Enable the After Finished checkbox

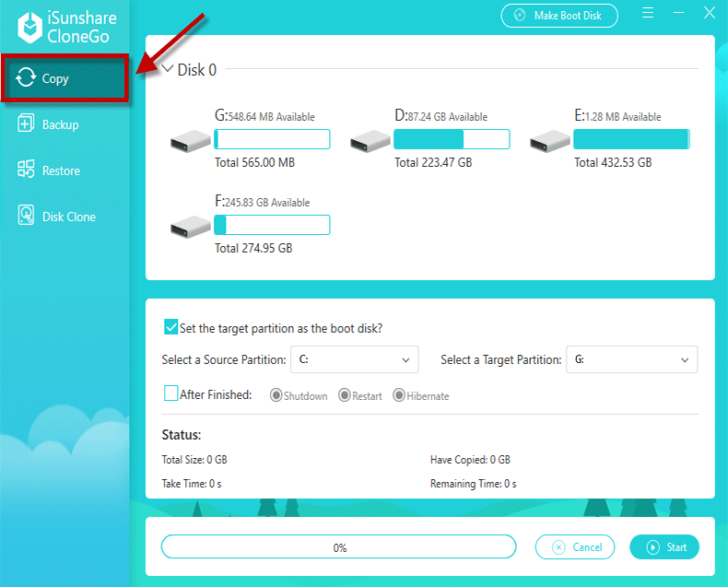[x=170, y=393]
